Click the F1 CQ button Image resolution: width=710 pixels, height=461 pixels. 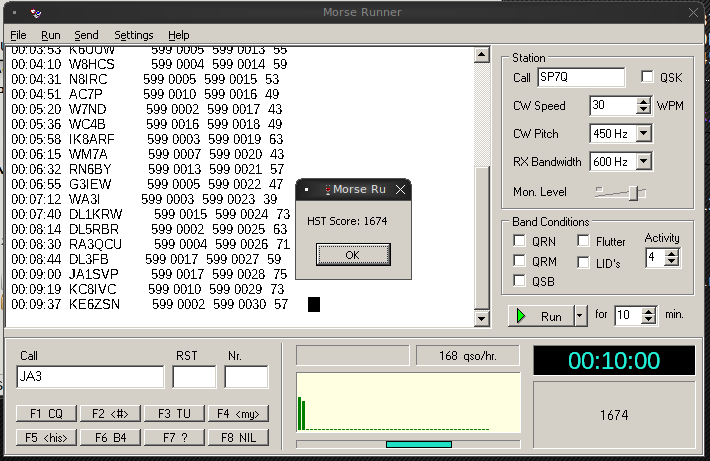[47, 413]
